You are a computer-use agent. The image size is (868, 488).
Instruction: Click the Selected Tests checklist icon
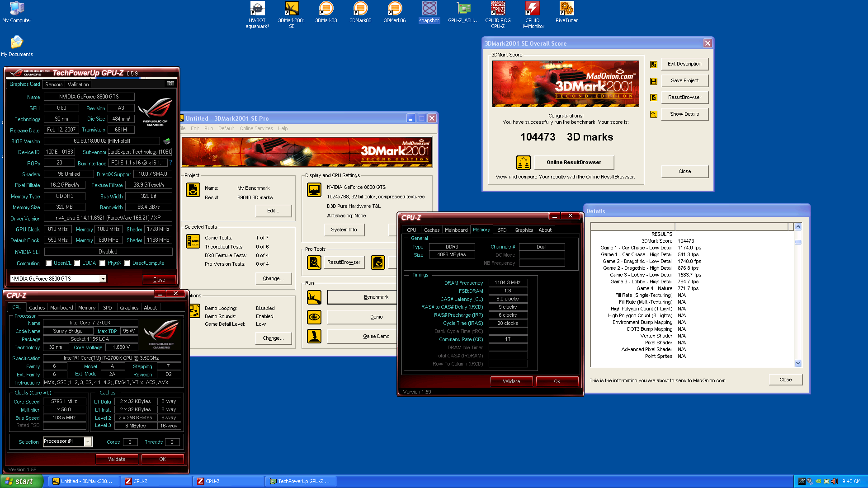(x=193, y=241)
